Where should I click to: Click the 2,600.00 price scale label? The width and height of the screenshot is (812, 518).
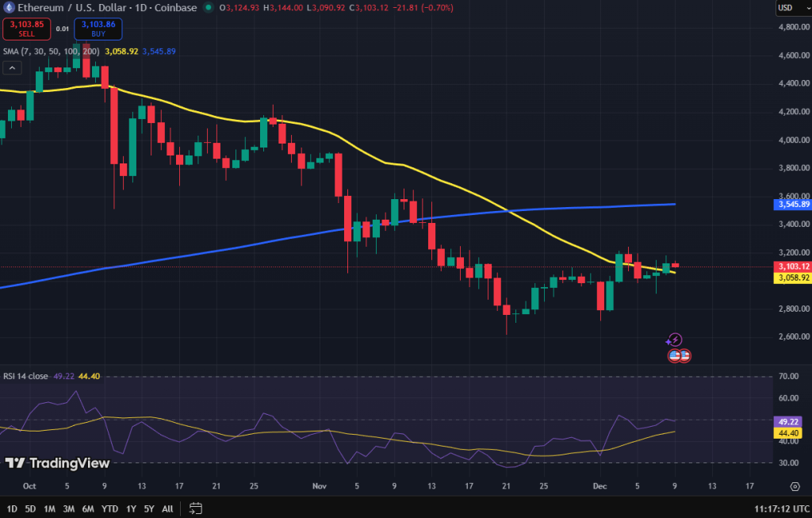794,336
